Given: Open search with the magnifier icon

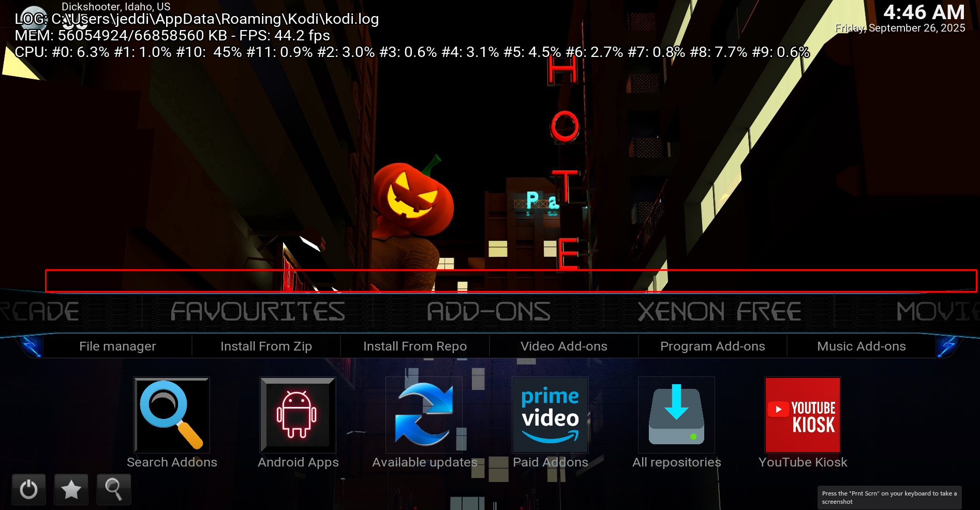Looking at the screenshot, I should [x=114, y=489].
